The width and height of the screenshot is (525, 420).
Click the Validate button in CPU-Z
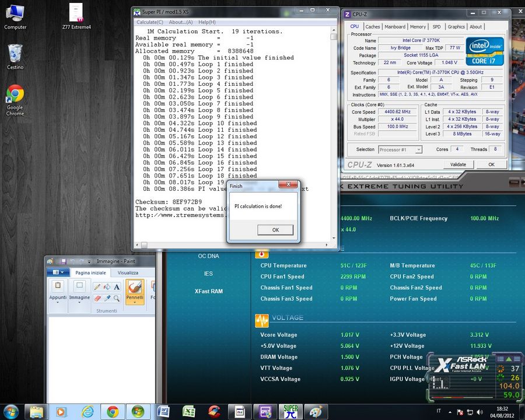coord(458,164)
